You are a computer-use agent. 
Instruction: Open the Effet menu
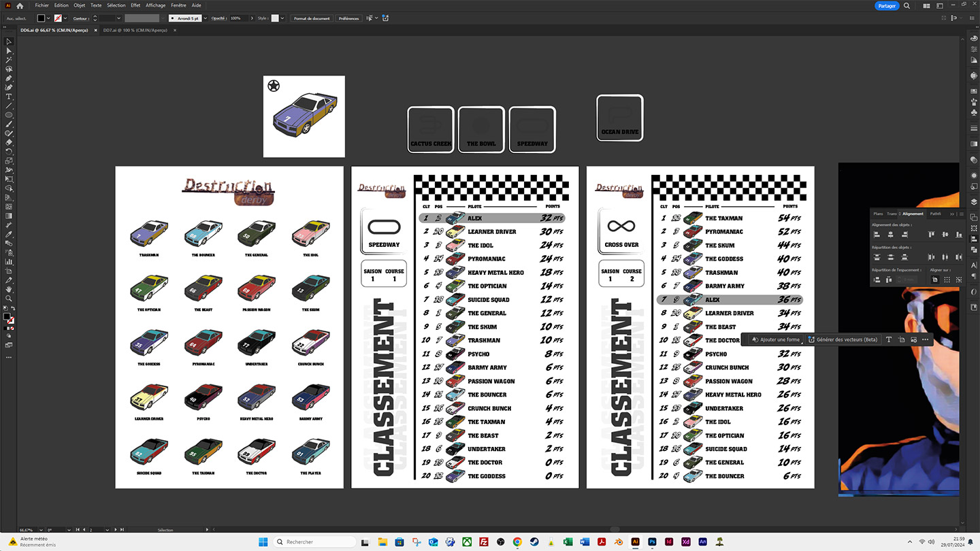(x=135, y=5)
